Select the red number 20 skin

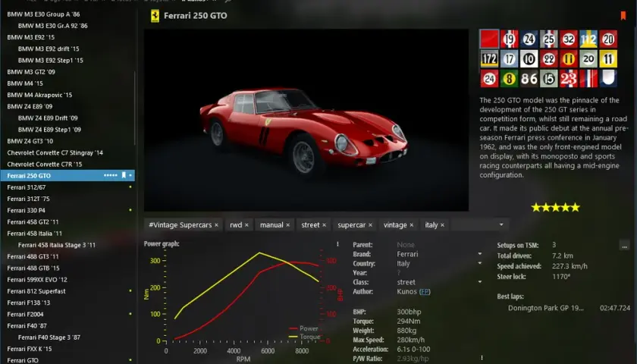608,39
